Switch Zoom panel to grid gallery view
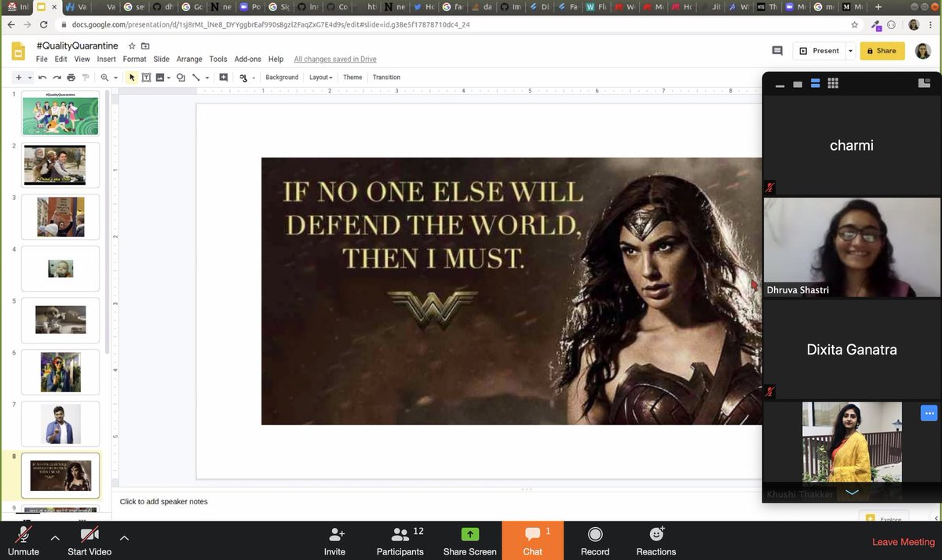Viewport: 942px width, 560px height. pyautogui.click(x=834, y=83)
